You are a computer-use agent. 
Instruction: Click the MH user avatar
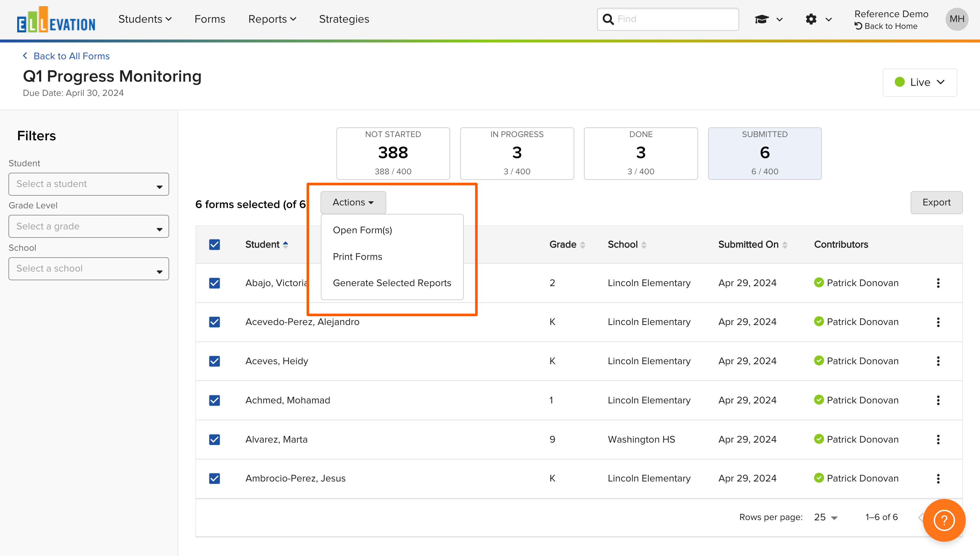click(x=957, y=19)
